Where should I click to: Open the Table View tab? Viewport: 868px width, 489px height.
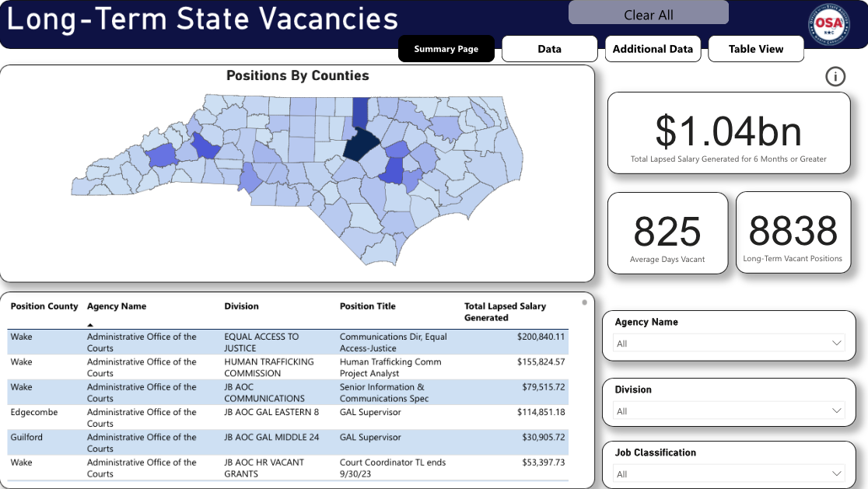pos(756,49)
